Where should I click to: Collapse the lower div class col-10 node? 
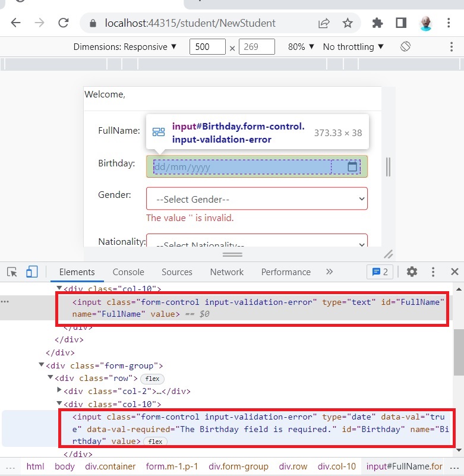(59, 404)
